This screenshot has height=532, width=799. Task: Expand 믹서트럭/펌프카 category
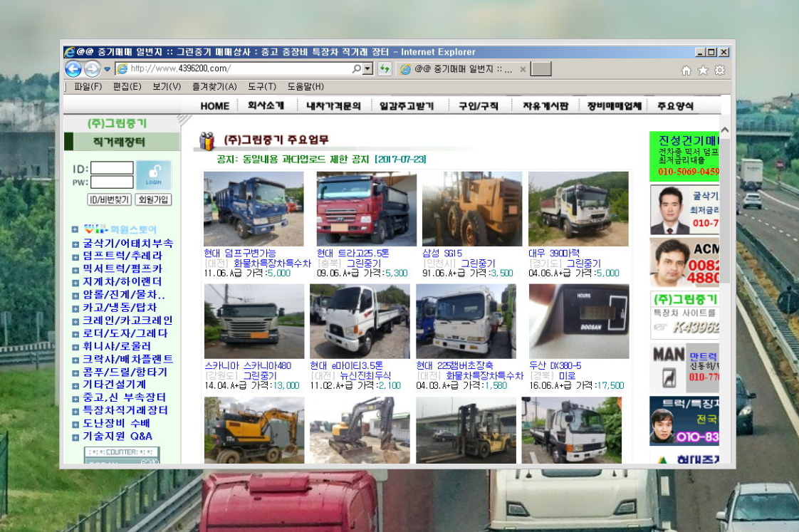point(75,270)
